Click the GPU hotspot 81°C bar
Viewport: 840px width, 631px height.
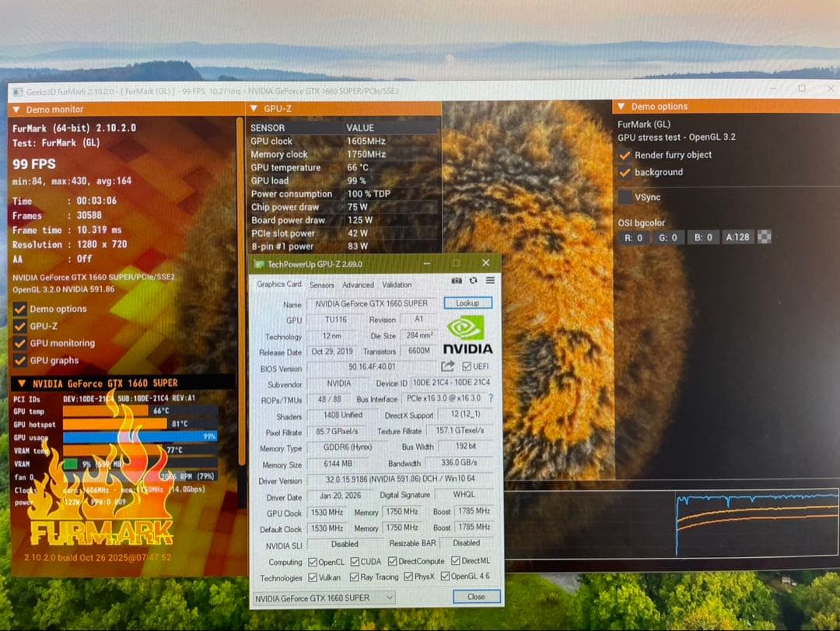(x=140, y=424)
